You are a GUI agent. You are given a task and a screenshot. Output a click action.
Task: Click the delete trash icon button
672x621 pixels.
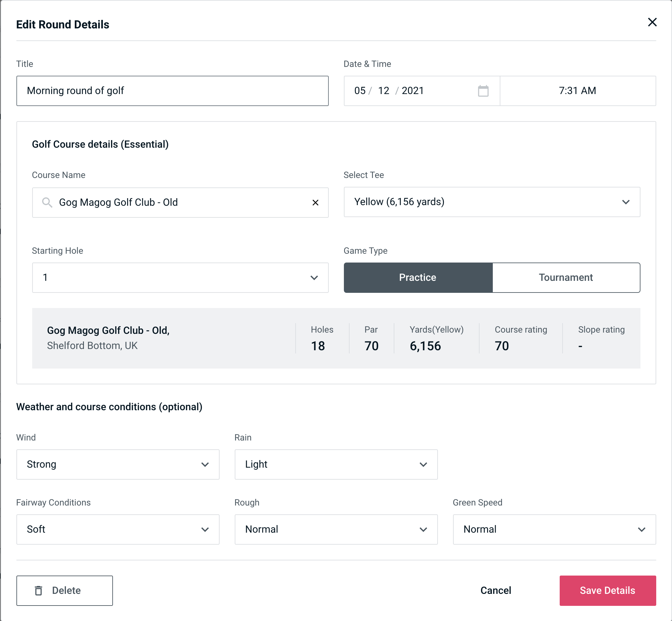click(x=40, y=590)
